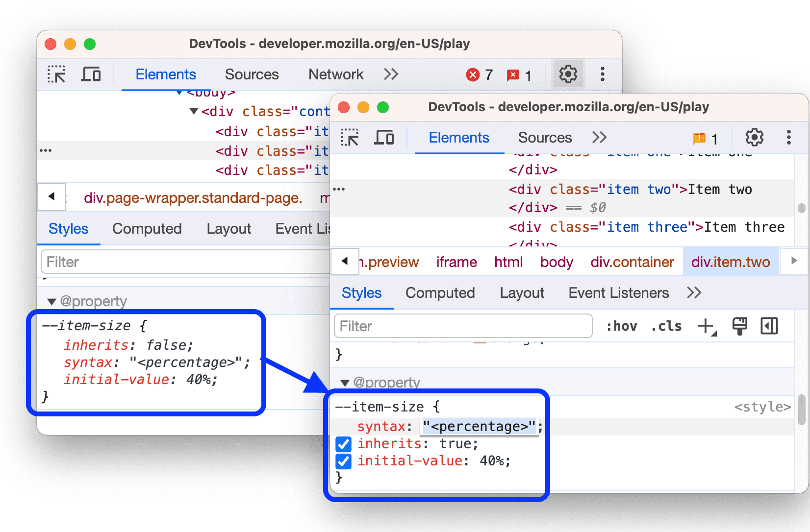Enable the inherits checkbox in @property rule

click(x=344, y=444)
